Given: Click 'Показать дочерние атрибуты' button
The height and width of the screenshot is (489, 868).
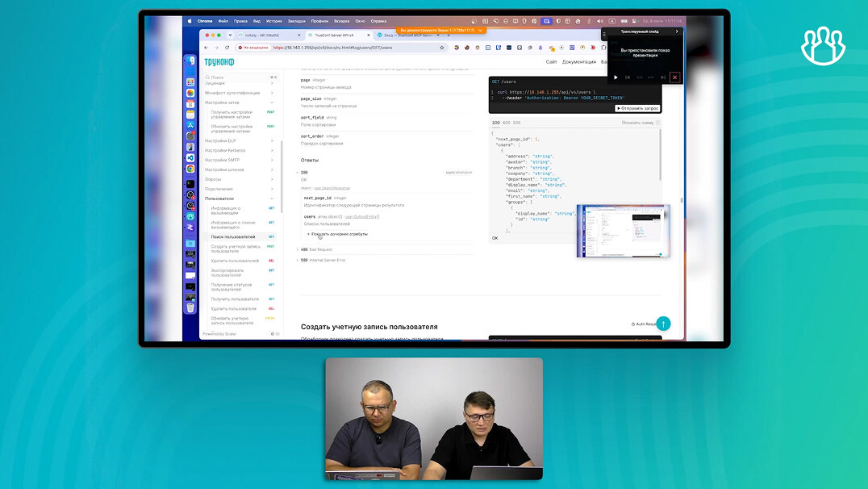Looking at the screenshot, I should 337,234.
